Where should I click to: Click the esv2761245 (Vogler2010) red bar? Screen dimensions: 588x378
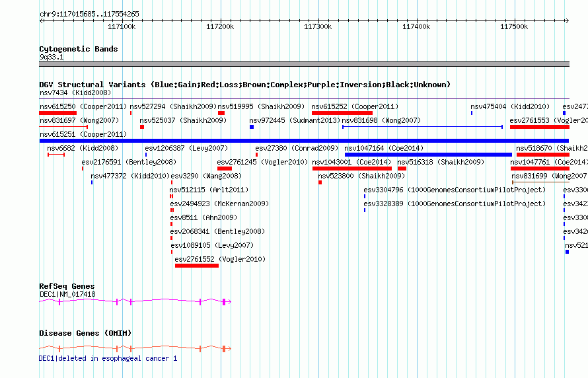pyautogui.click(x=225, y=169)
